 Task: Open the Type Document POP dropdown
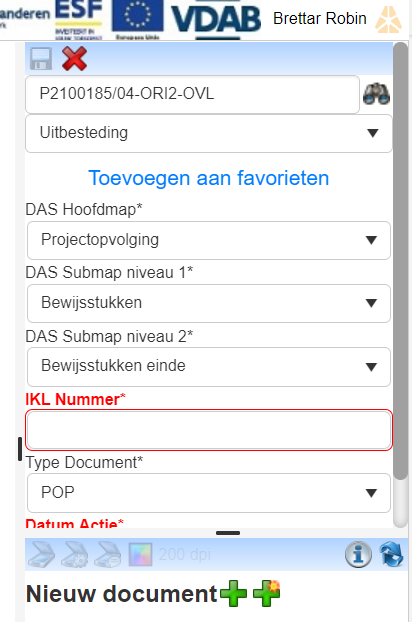pyautogui.click(x=209, y=493)
